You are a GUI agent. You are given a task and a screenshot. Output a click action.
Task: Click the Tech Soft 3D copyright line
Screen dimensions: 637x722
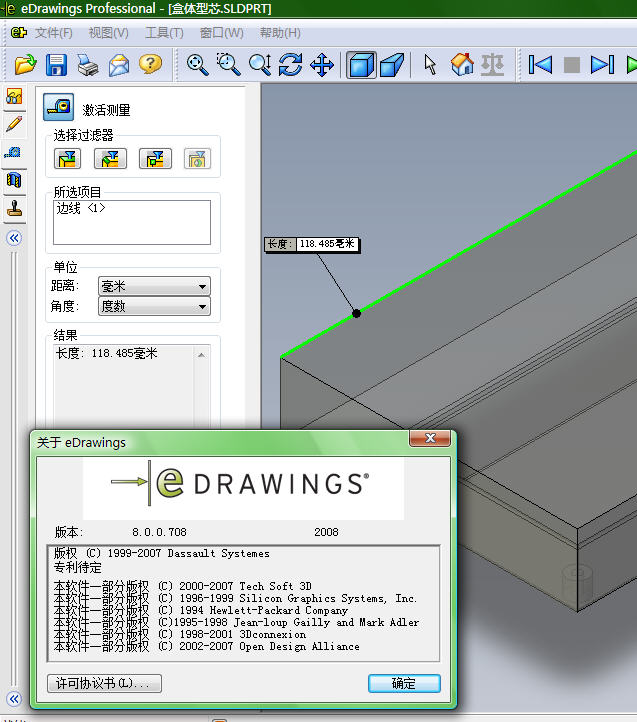point(183,586)
